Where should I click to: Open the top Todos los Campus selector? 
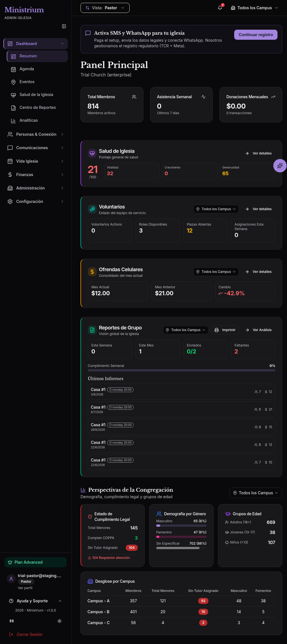(254, 8)
